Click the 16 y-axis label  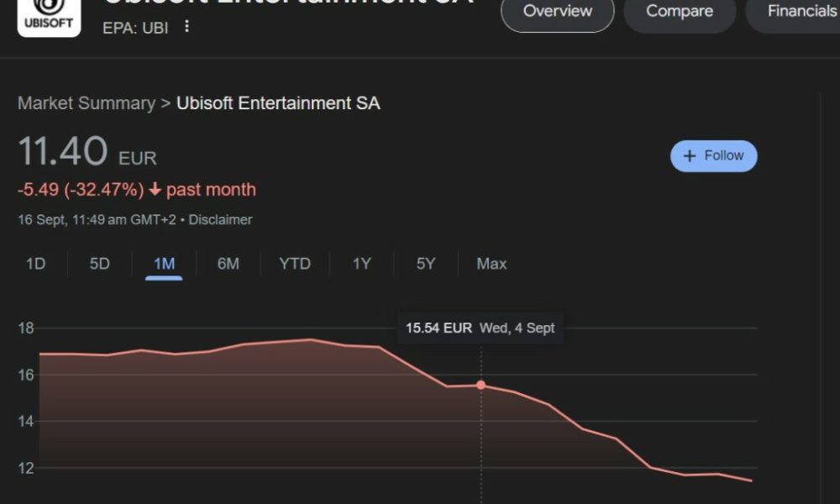click(x=26, y=375)
